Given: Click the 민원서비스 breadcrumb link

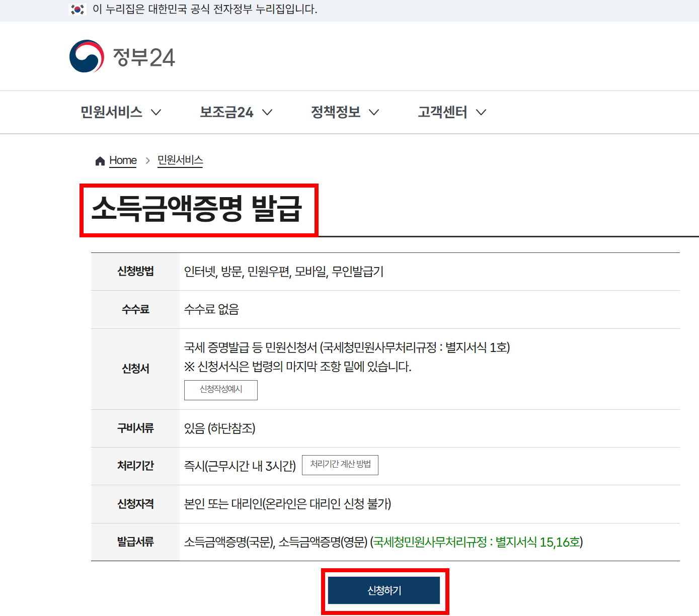Looking at the screenshot, I should (180, 160).
